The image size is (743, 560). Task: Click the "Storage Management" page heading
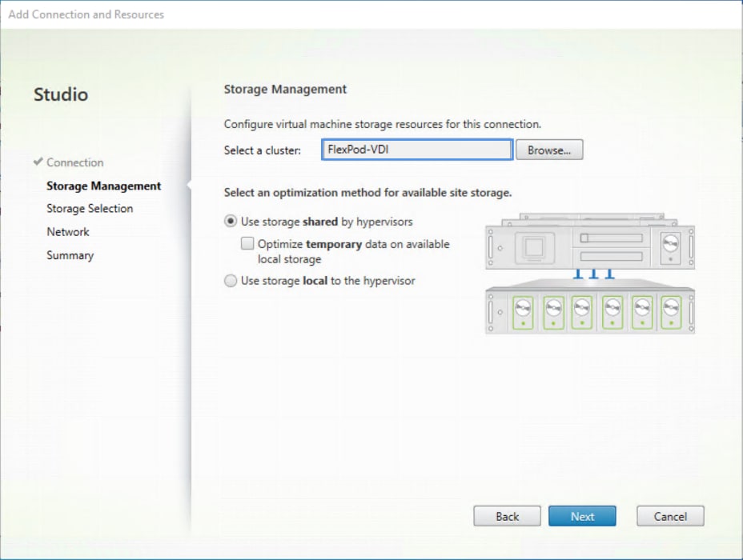[285, 89]
